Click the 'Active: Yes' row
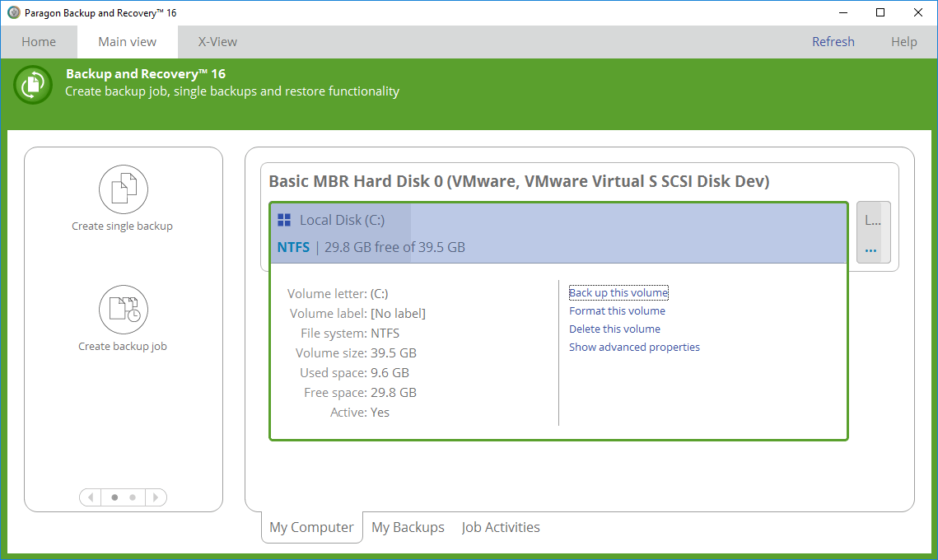Screen dimensions: 938x560 [360, 413]
